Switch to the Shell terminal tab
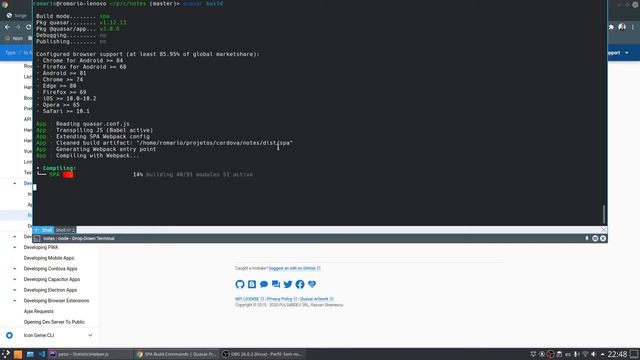The width and height of the screenshot is (640, 360). click(x=47, y=230)
